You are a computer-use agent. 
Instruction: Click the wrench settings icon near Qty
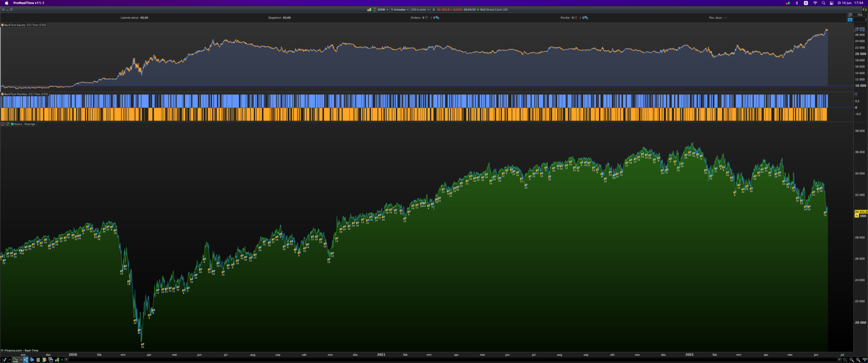point(850,15)
